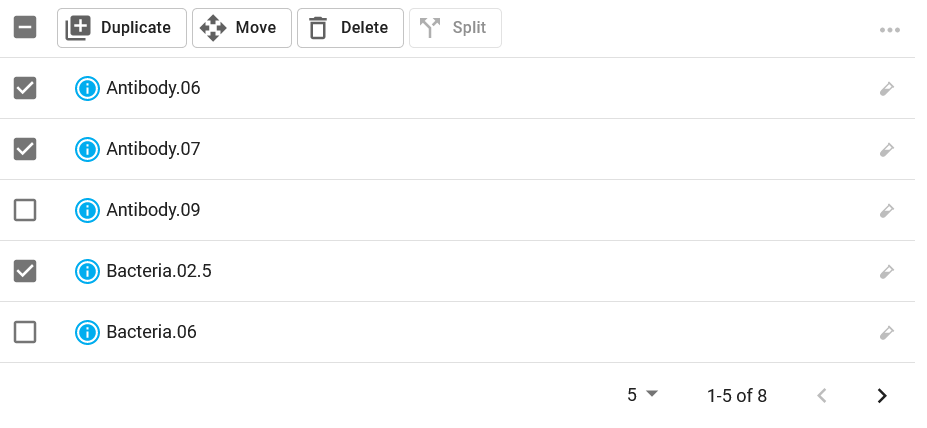Image resolution: width=927 pixels, height=428 pixels.
Task: Click the Bacteria.02.5 item name
Action: pos(159,271)
